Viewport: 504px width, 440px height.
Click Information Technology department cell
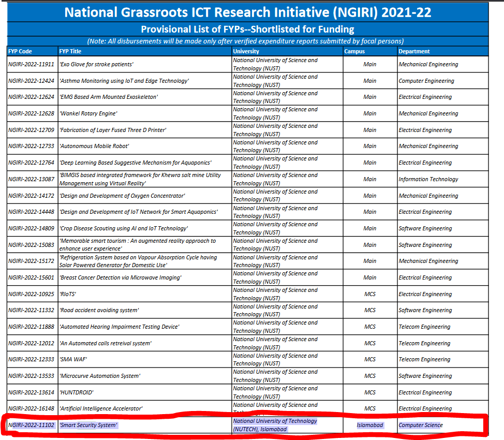coord(428,179)
